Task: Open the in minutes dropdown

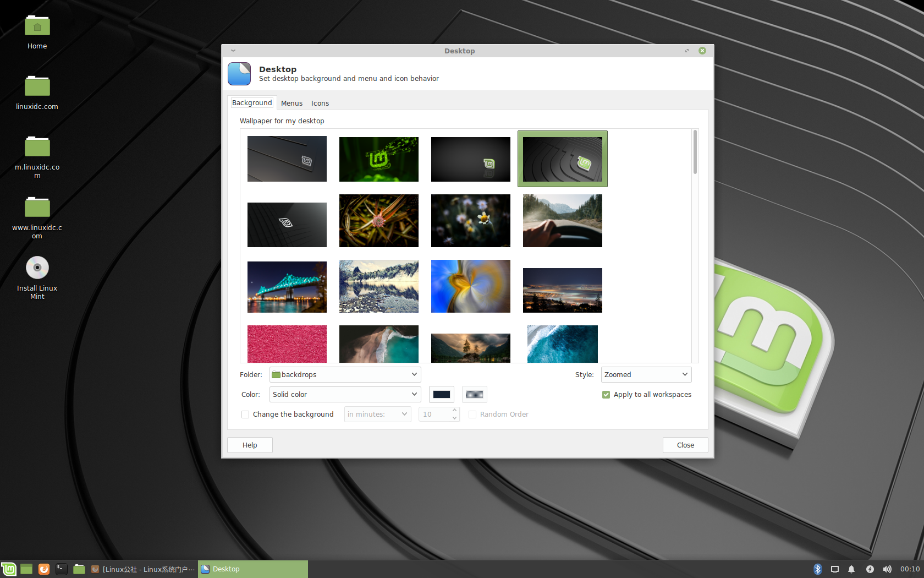Action: click(378, 415)
